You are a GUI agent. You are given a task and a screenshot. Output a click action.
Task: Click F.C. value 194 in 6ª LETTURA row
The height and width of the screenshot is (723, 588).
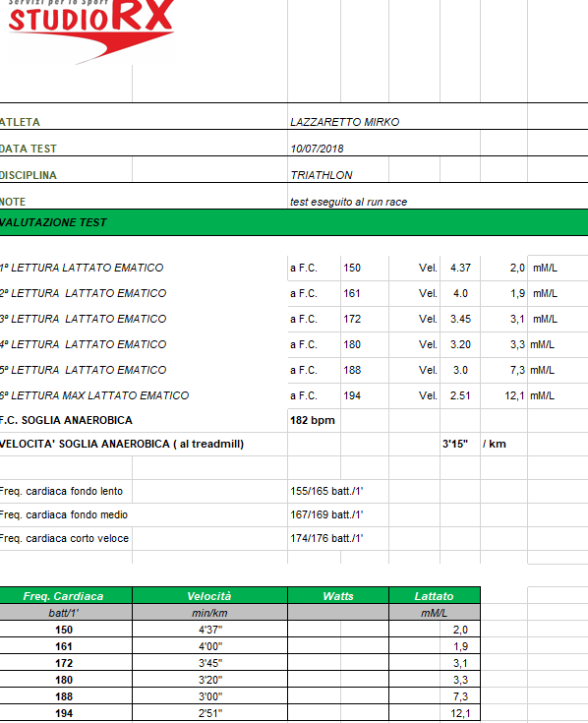click(352, 395)
